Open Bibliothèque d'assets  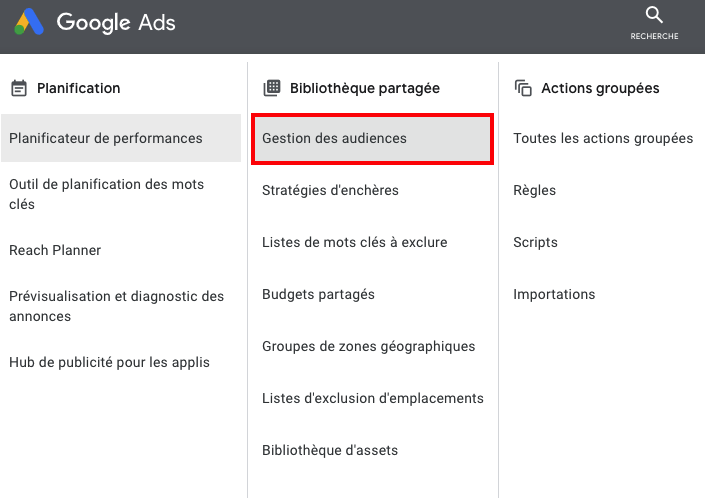(x=330, y=450)
